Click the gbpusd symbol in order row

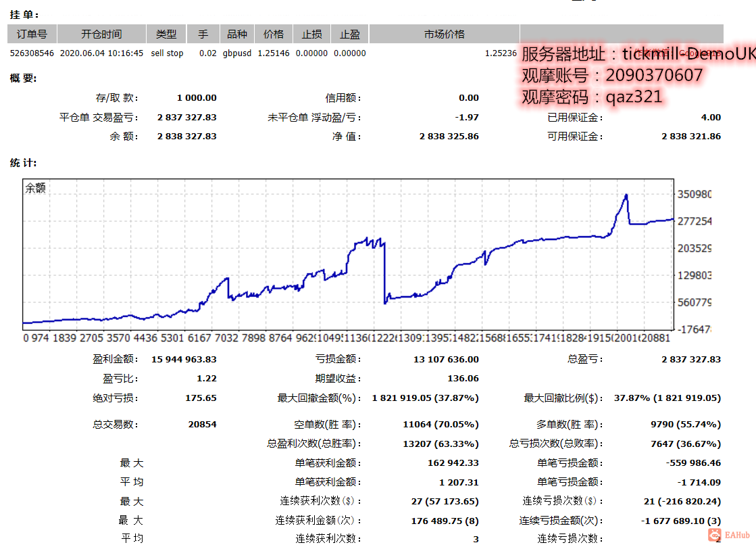coord(236,53)
